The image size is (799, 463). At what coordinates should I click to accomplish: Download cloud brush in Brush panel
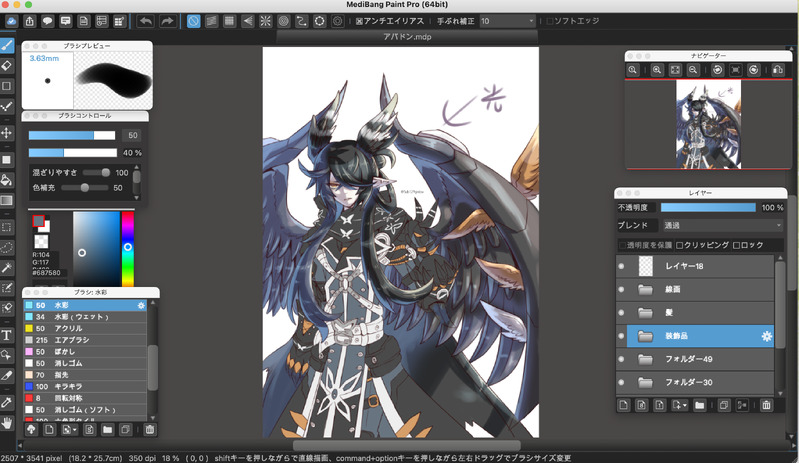pyautogui.click(x=31, y=430)
